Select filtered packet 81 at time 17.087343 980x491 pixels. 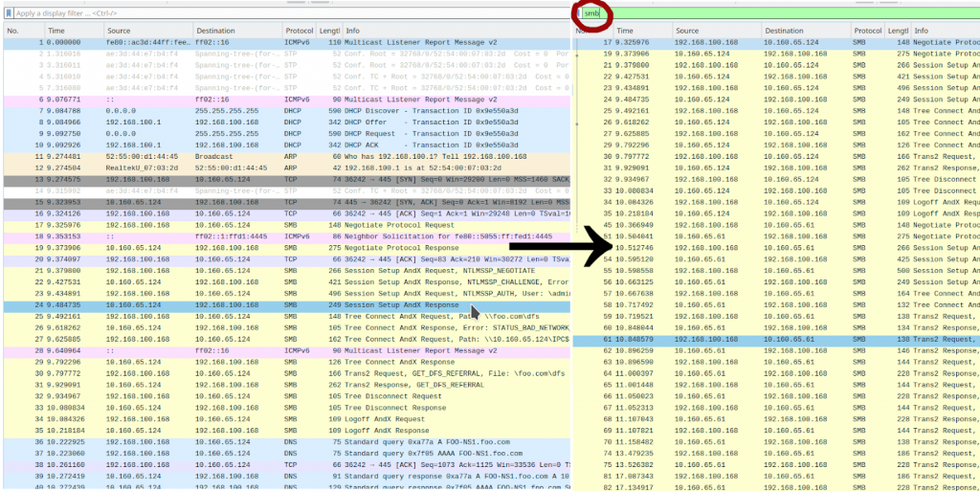[x=777, y=476]
